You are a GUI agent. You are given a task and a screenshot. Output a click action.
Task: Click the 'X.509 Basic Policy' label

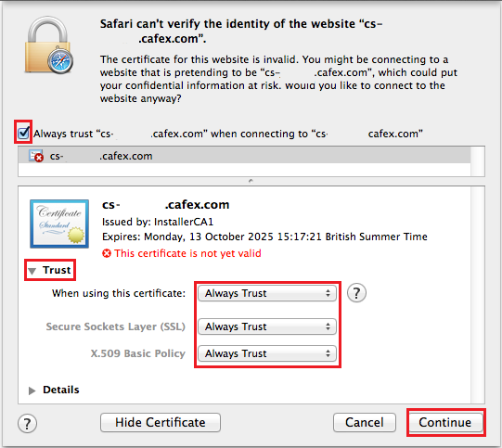coord(138,353)
